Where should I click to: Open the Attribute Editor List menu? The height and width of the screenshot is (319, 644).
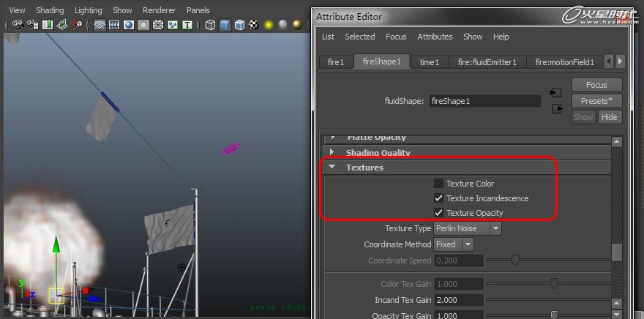[x=328, y=37]
